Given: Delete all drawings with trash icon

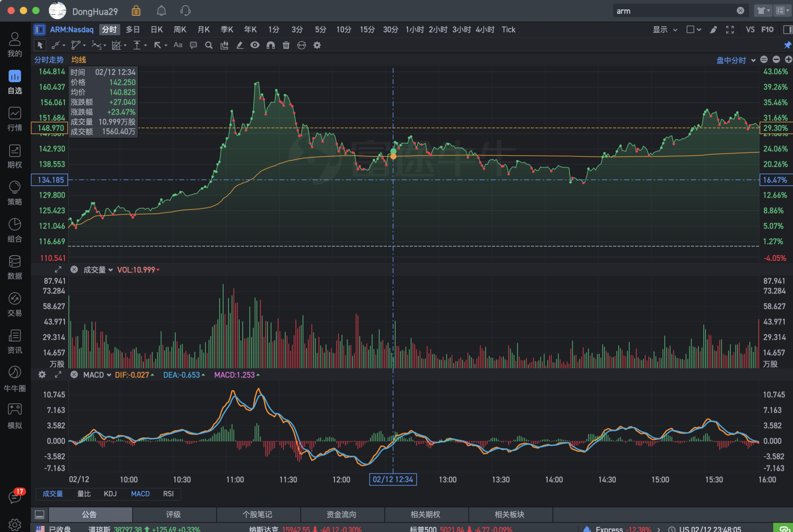Looking at the screenshot, I should click(x=286, y=45).
